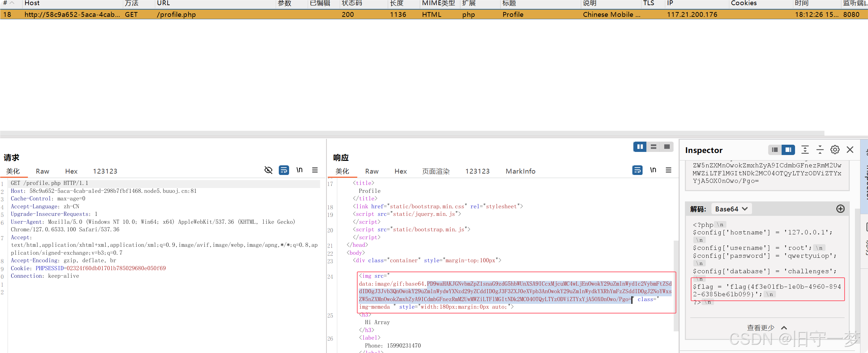Open request 美化 tab
868x353 pixels.
click(13, 171)
